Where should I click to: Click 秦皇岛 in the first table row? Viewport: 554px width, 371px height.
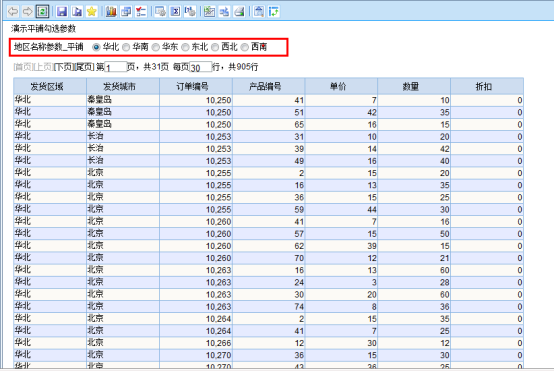click(x=123, y=100)
